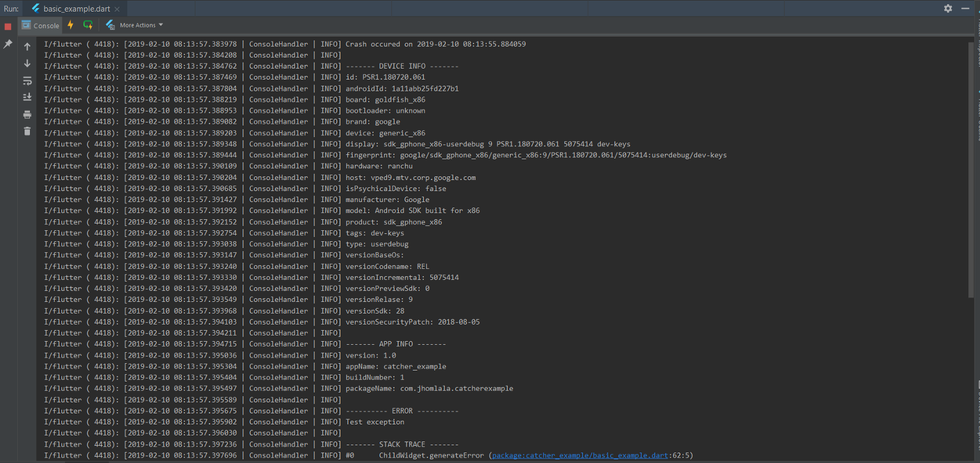Clear console with the trash icon
This screenshot has width=980, height=463.
point(27,131)
